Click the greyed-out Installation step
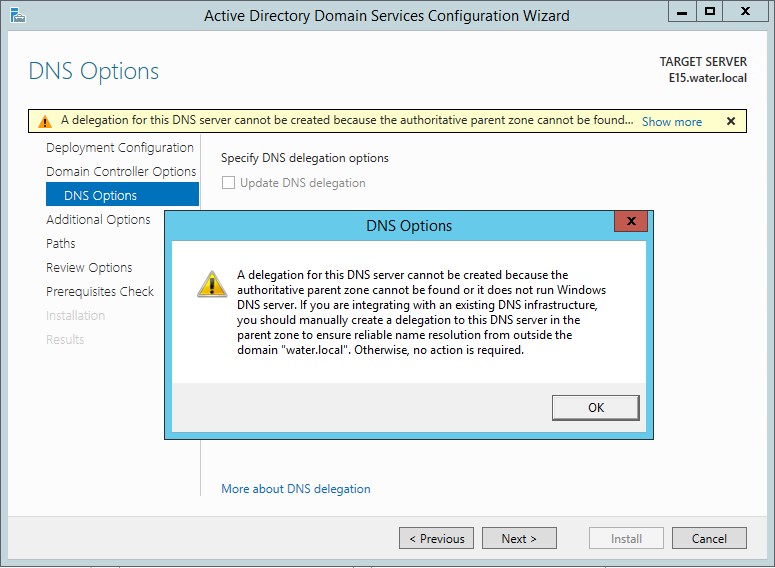This screenshot has height=568, width=775. coord(75,315)
